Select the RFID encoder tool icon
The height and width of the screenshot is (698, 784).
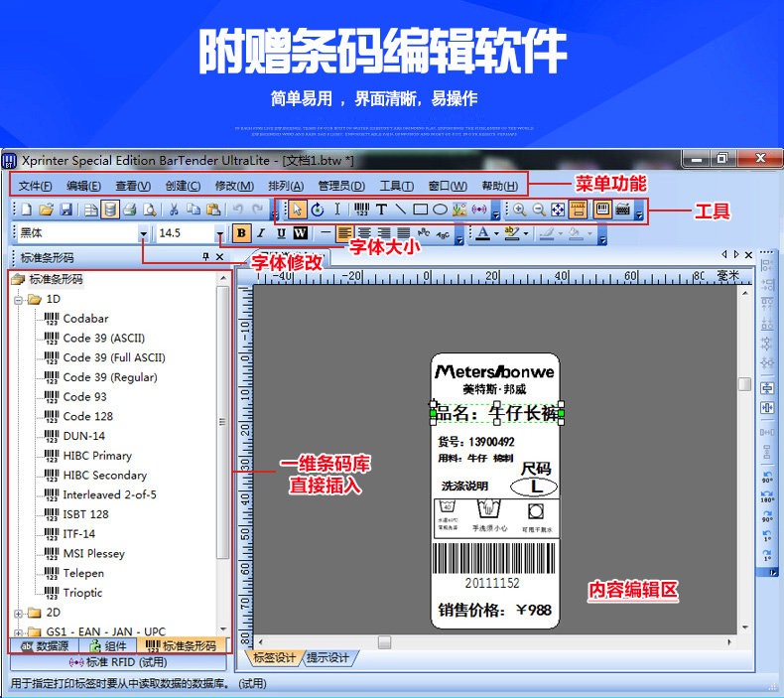click(479, 209)
